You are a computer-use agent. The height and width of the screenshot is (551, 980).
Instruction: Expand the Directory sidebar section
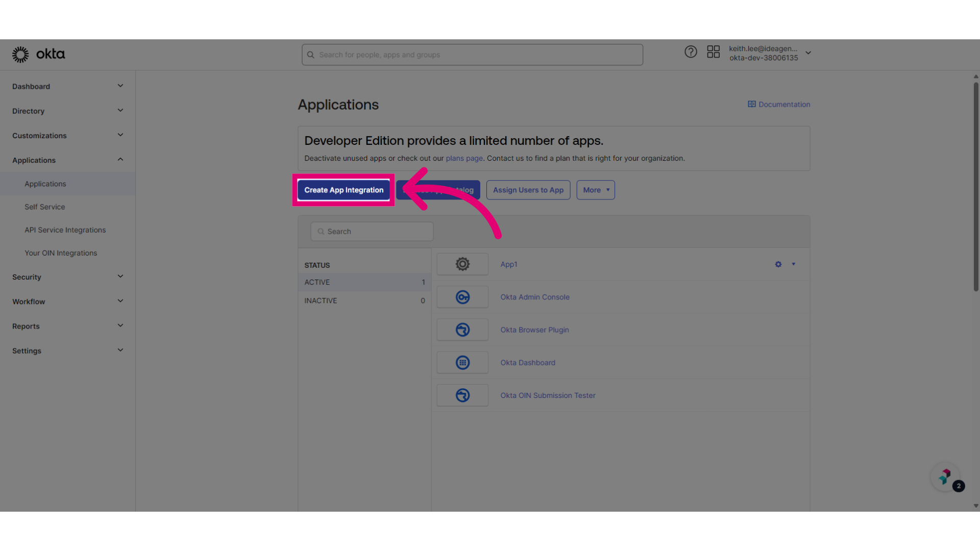(120, 110)
